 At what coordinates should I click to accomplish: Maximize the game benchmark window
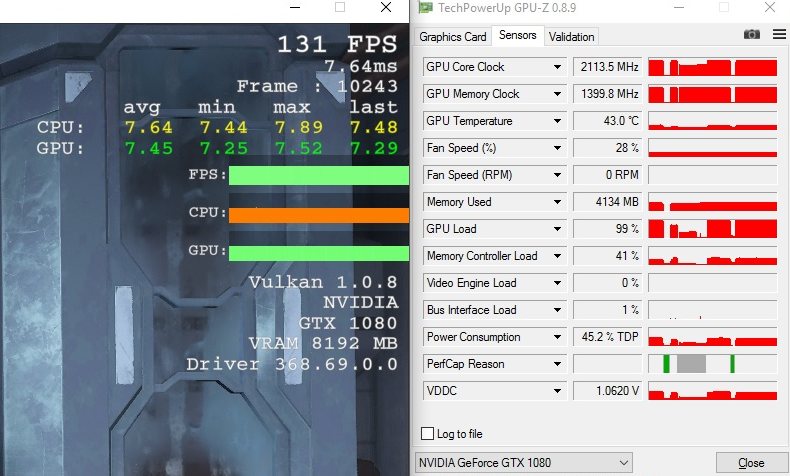[x=340, y=7]
